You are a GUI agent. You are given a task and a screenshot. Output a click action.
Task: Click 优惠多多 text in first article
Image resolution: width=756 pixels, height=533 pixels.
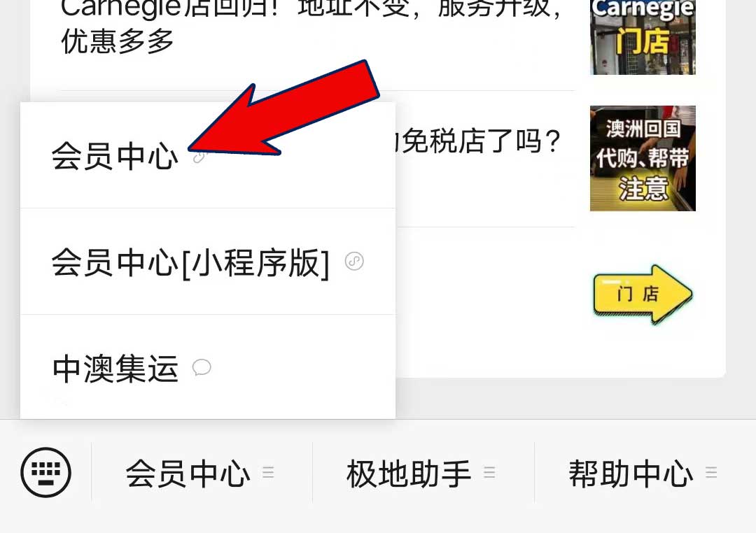click(x=117, y=41)
